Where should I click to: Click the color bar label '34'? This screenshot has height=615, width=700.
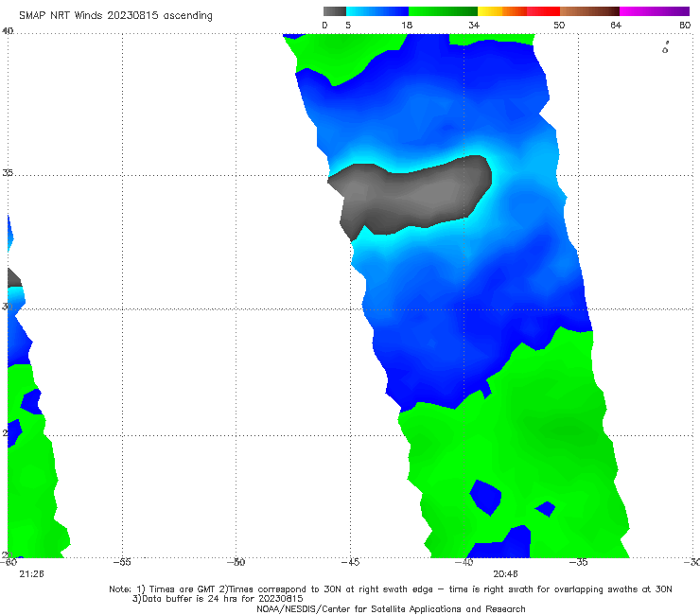(x=474, y=25)
